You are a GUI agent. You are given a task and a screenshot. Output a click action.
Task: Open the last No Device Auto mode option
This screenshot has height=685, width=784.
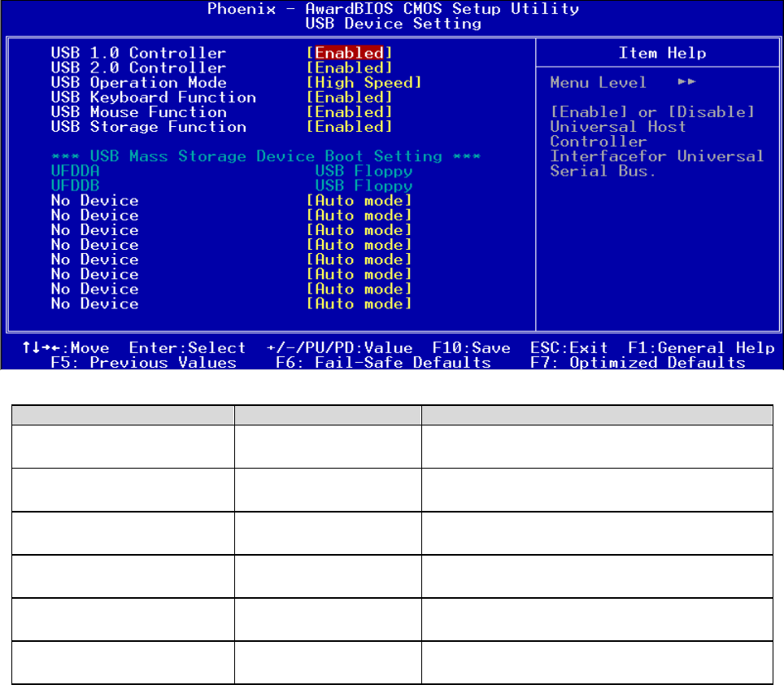tap(359, 304)
